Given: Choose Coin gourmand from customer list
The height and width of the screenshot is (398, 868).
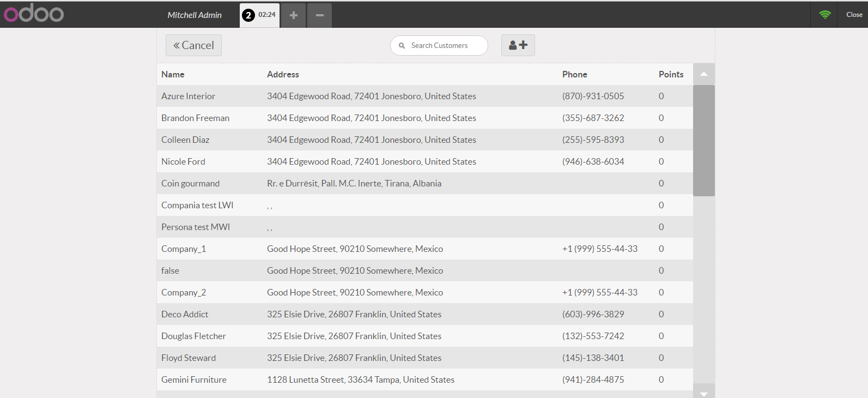Looking at the screenshot, I should 425,183.
